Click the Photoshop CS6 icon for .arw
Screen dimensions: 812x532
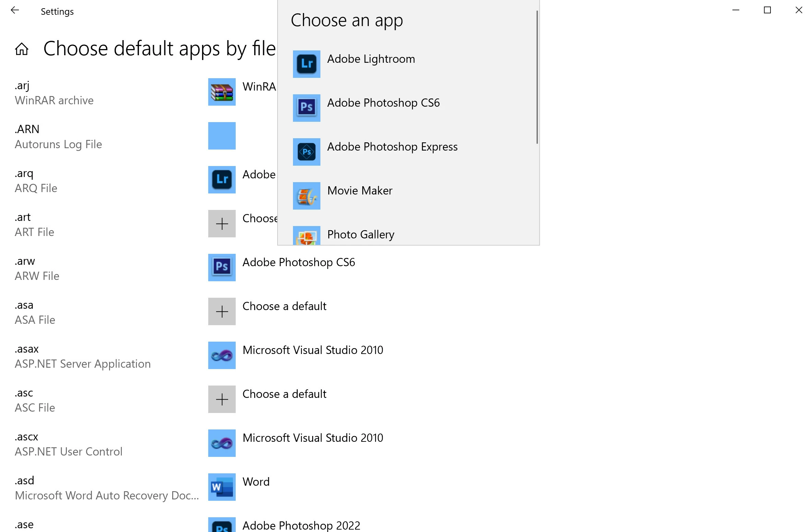[222, 268]
